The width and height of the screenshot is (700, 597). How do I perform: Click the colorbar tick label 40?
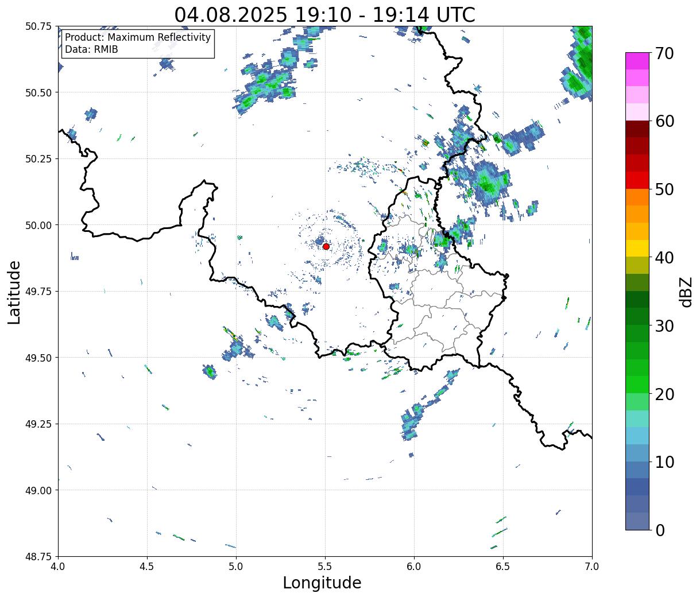pyautogui.click(x=664, y=257)
